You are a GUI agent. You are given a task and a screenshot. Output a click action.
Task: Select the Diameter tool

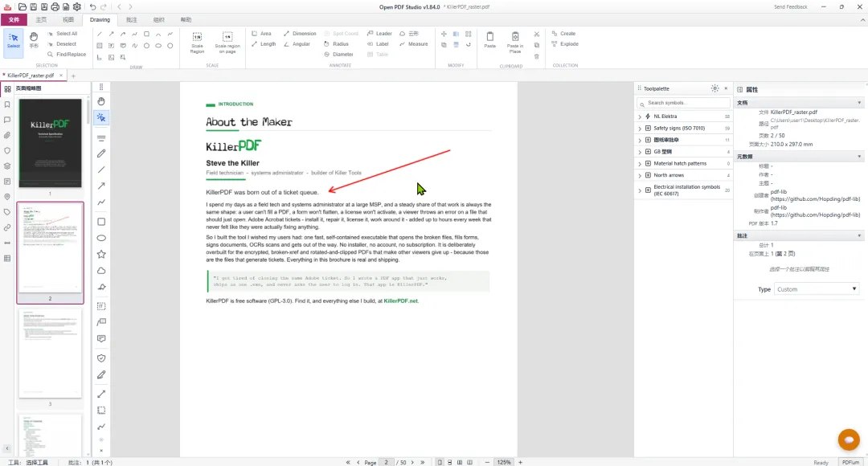pos(339,55)
